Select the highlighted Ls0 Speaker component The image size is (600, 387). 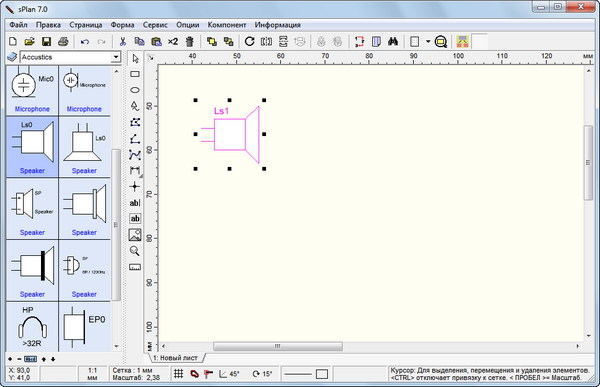click(32, 147)
